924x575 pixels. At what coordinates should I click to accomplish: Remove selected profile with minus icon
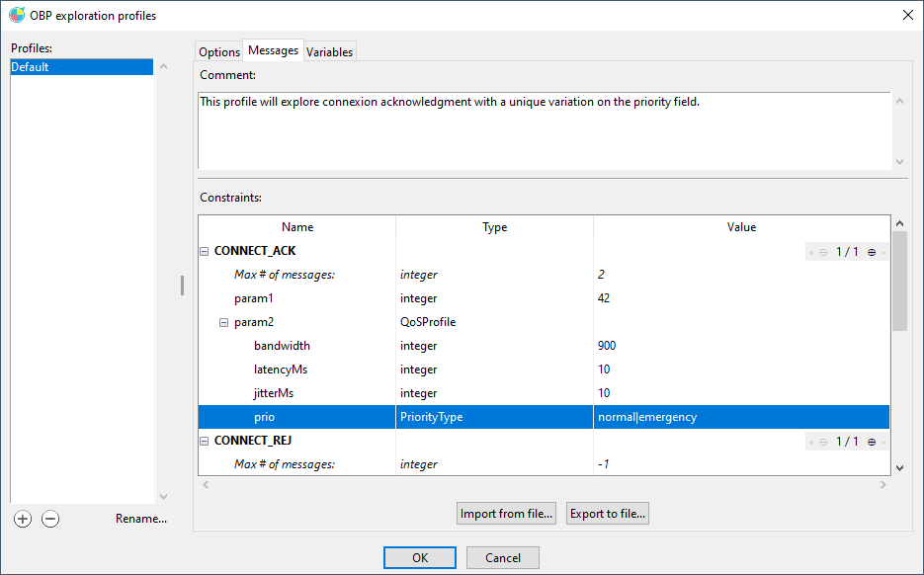[x=50, y=519]
